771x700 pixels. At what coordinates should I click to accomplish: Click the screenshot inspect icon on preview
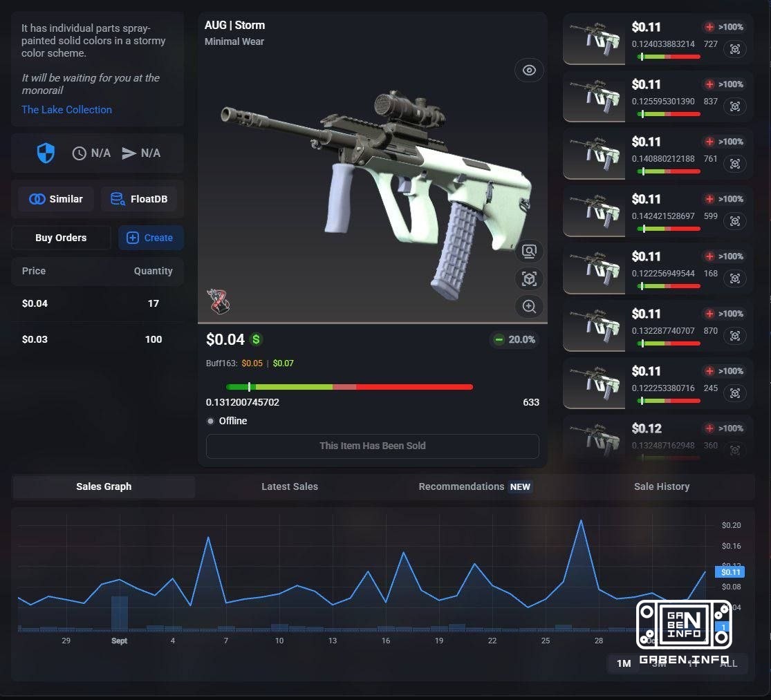529,252
